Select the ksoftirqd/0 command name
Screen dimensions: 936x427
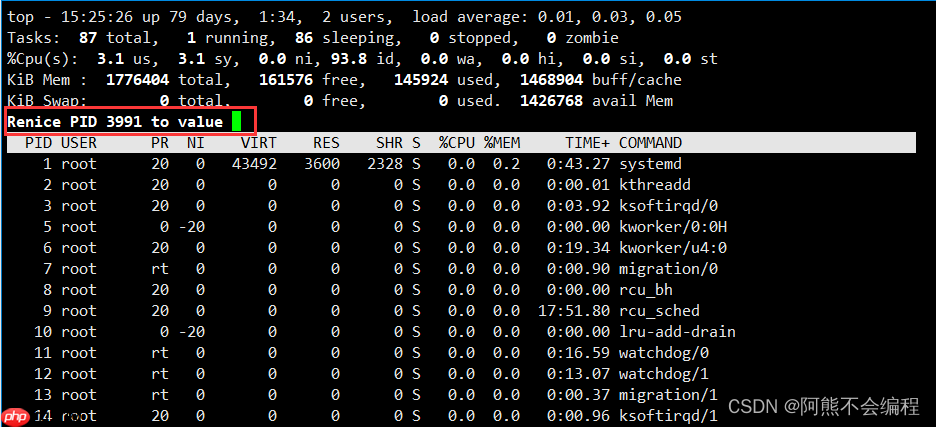click(x=668, y=206)
